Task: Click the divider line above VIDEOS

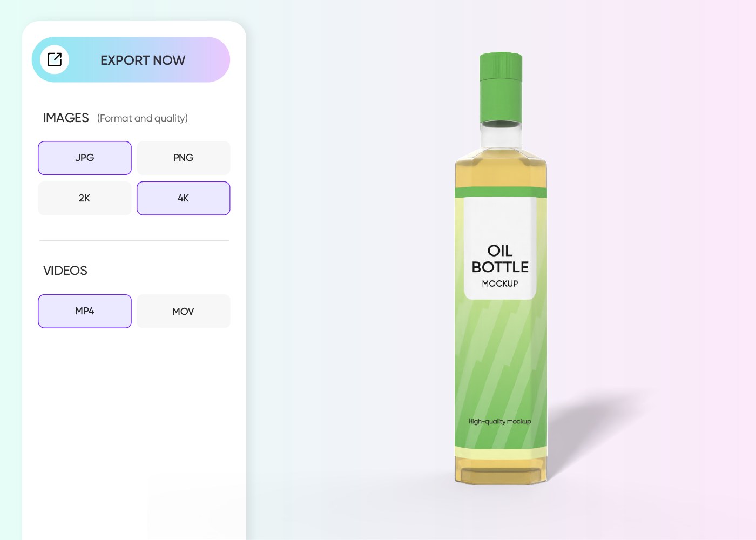Action: pos(134,241)
